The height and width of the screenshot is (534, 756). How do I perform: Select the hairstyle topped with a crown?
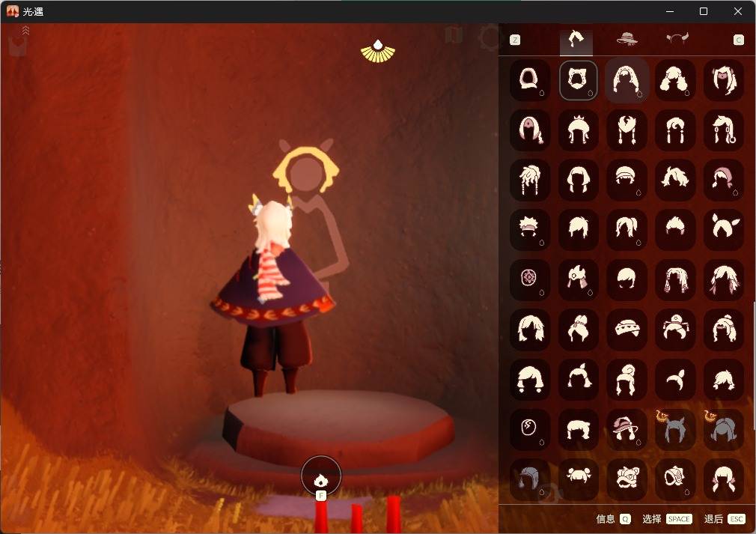tap(579, 130)
